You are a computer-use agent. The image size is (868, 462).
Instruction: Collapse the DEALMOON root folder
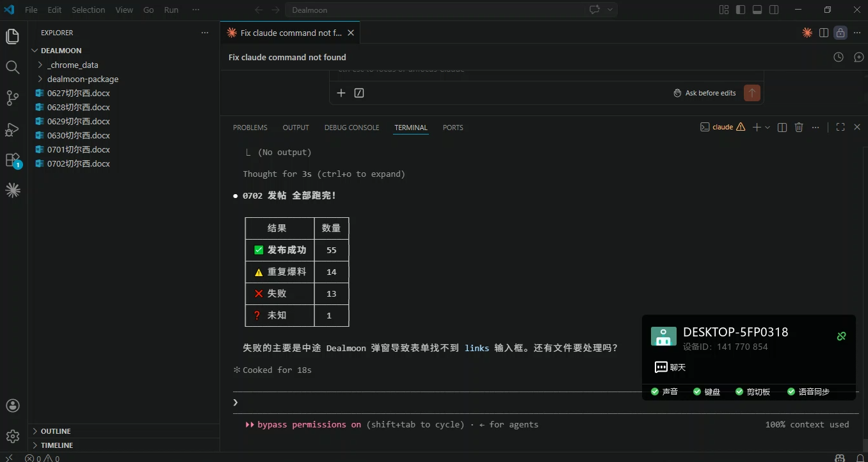[124, 51]
